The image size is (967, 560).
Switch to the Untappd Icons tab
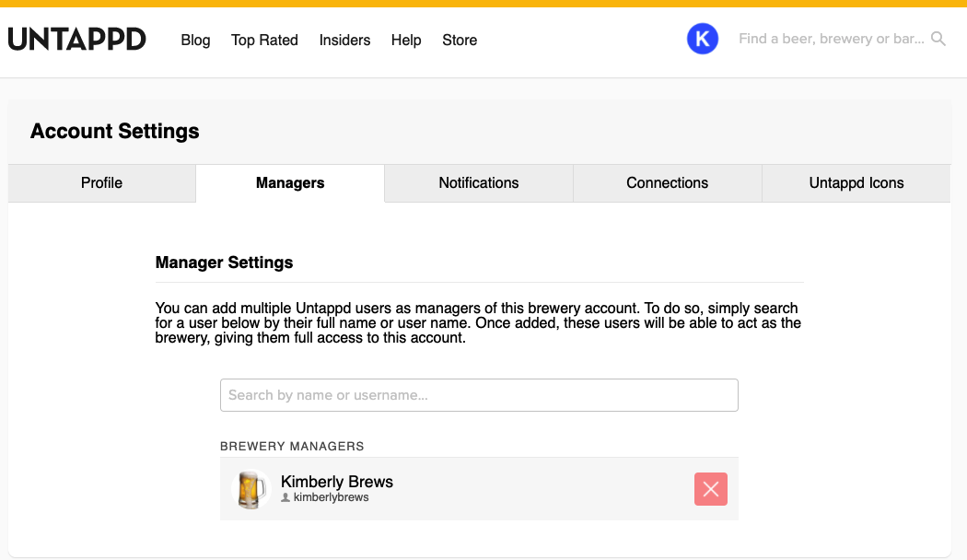(856, 182)
